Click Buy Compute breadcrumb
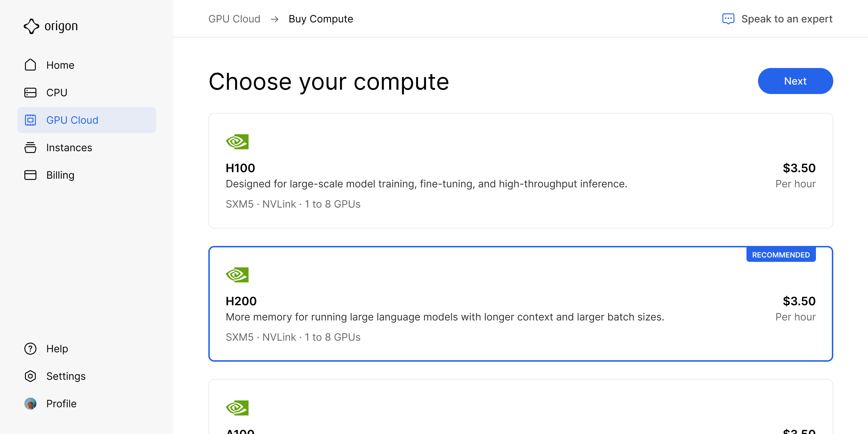This screenshot has width=868, height=434. tap(321, 19)
